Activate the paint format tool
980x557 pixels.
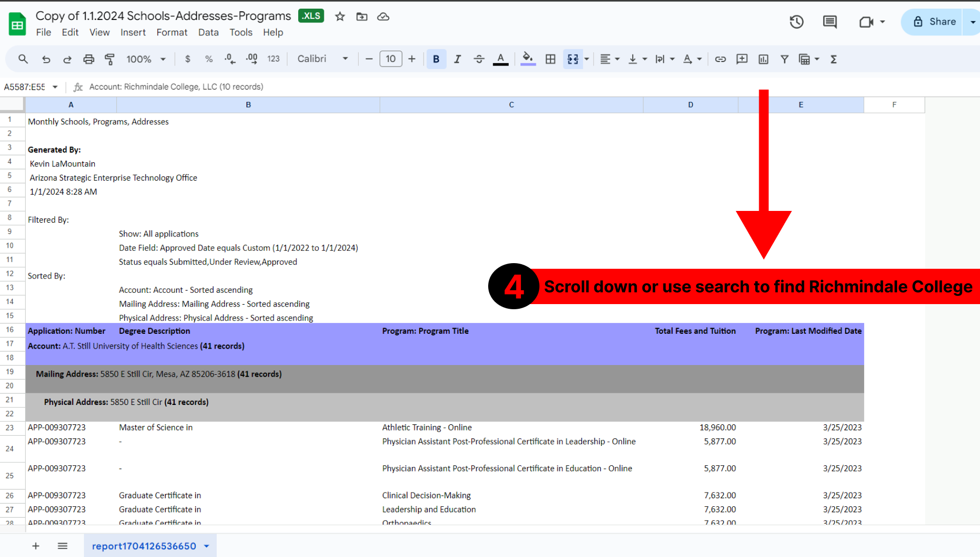point(110,59)
